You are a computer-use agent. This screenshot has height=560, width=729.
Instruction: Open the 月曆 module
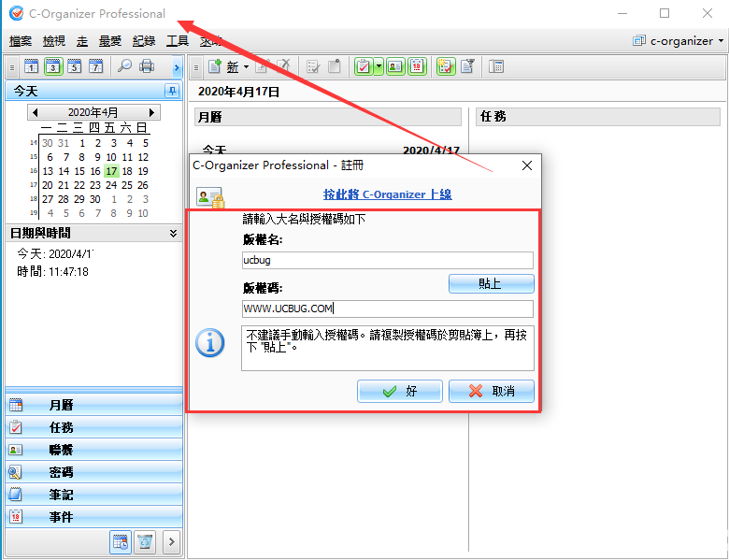click(x=93, y=405)
